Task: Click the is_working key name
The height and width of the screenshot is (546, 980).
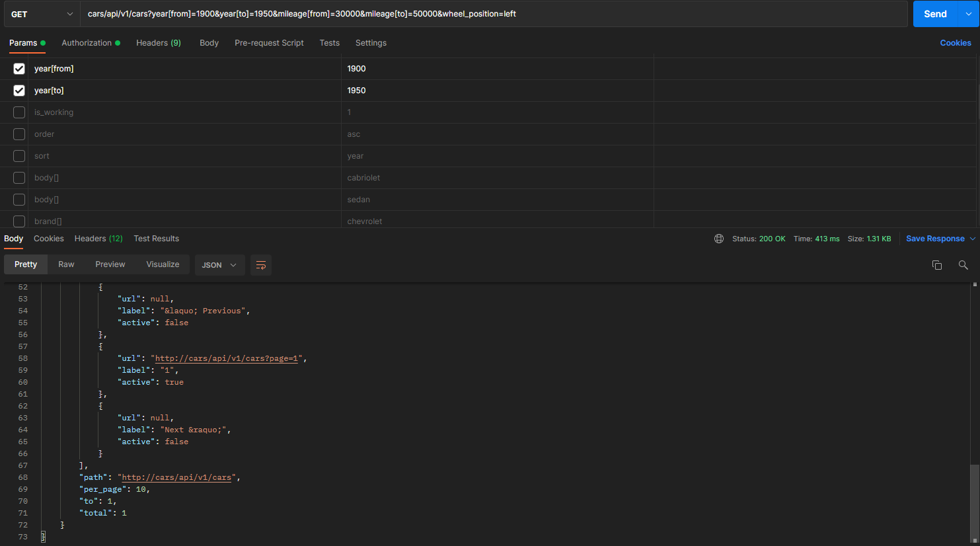Action: 54,112
